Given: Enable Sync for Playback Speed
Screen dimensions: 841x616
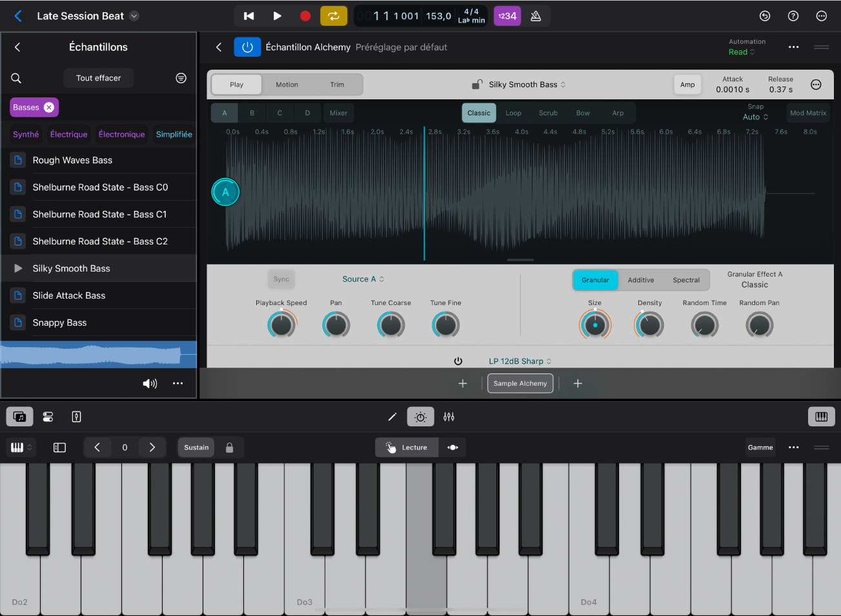Looking at the screenshot, I should click(x=281, y=279).
